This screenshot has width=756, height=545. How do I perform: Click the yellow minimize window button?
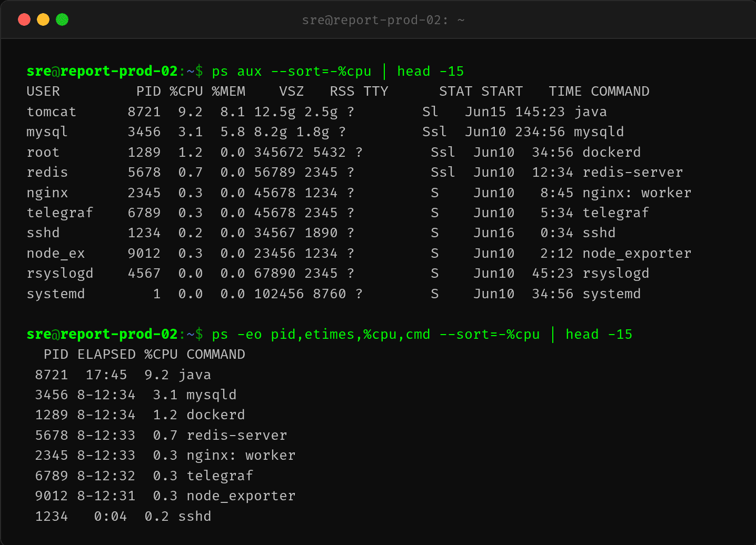click(43, 19)
